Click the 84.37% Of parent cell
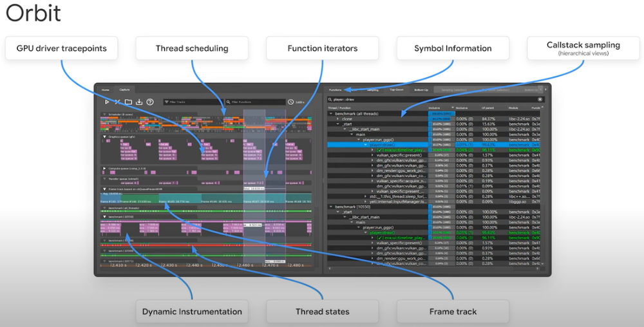This screenshot has height=327, width=644. click(x=489, y=119)
